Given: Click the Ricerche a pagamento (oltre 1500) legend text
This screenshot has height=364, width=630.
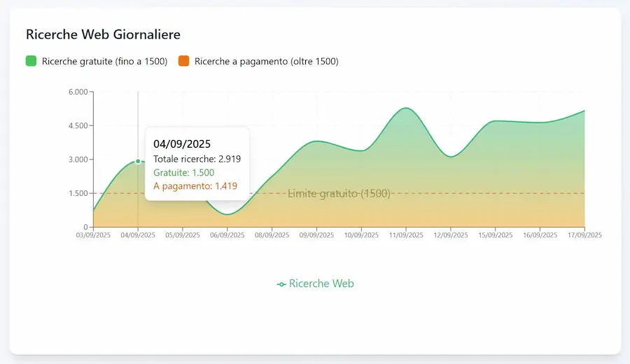Looking at the screenshot, I should pos(266,62).
